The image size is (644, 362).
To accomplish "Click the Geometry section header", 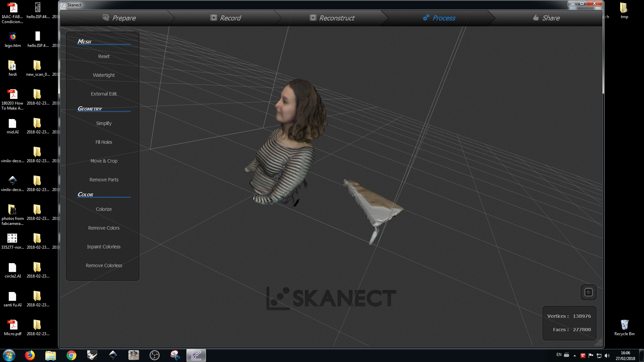I will tap(90, 109).
